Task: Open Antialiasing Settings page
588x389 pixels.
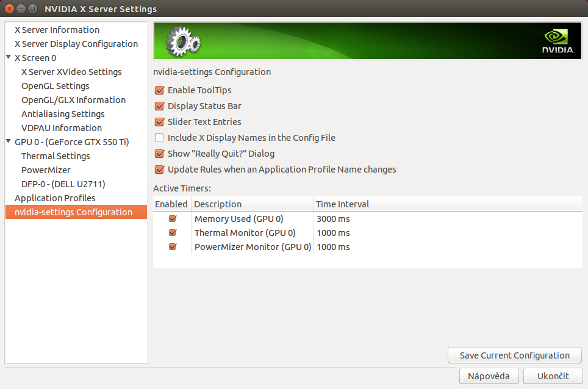Action: tap(63, 114)
